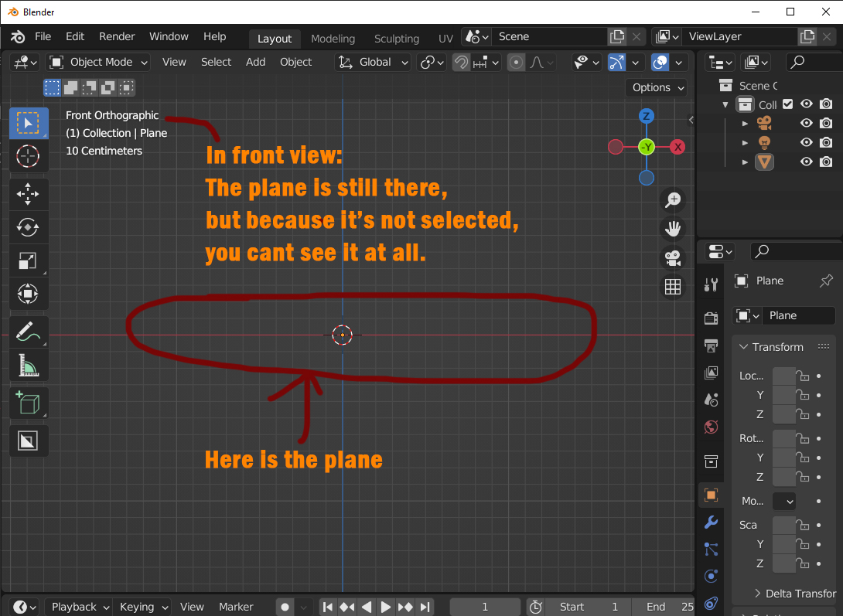Click the Select Box tool

coord(28,123)
